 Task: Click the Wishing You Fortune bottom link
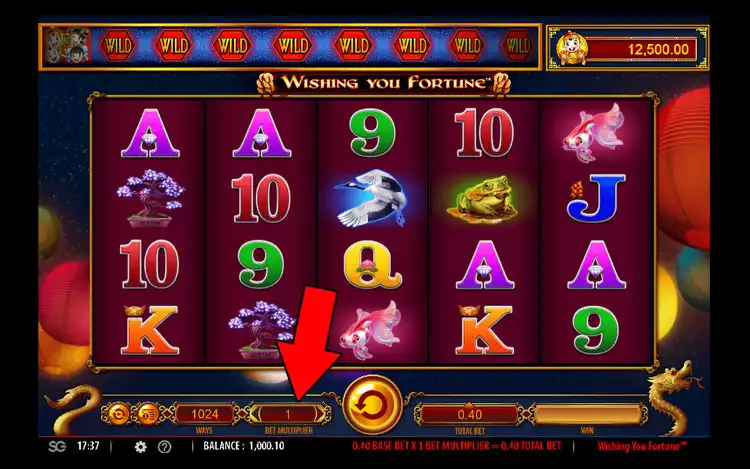click(x=641, y=447)
